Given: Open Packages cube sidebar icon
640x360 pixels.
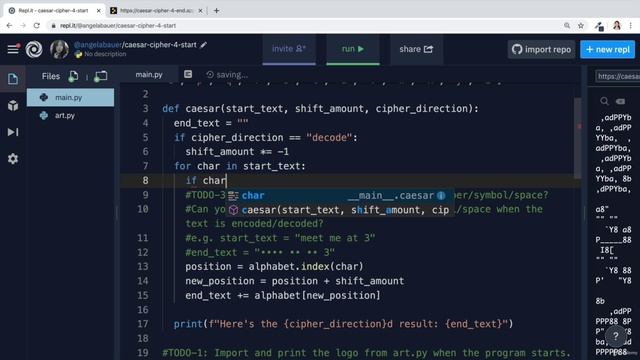Looking at the screenshot, I should point(13,106).
